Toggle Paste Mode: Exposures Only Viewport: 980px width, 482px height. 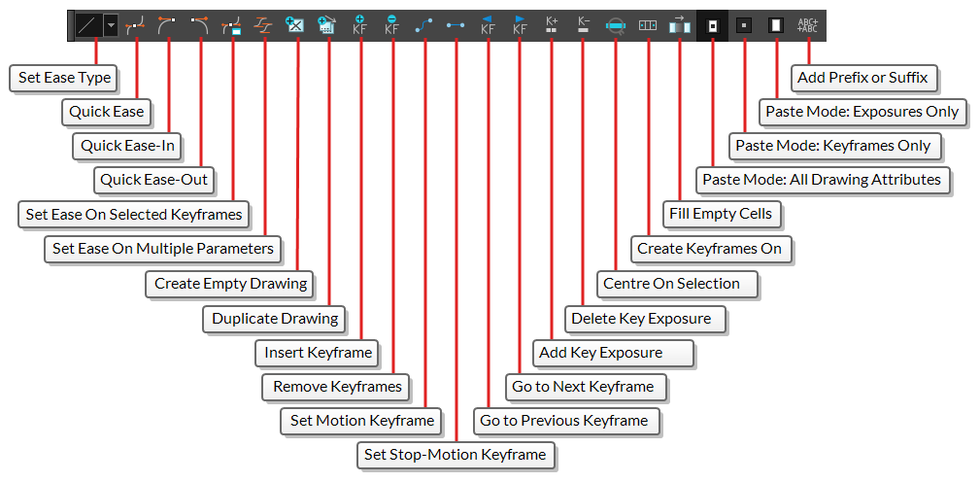[x=775, y=25]
